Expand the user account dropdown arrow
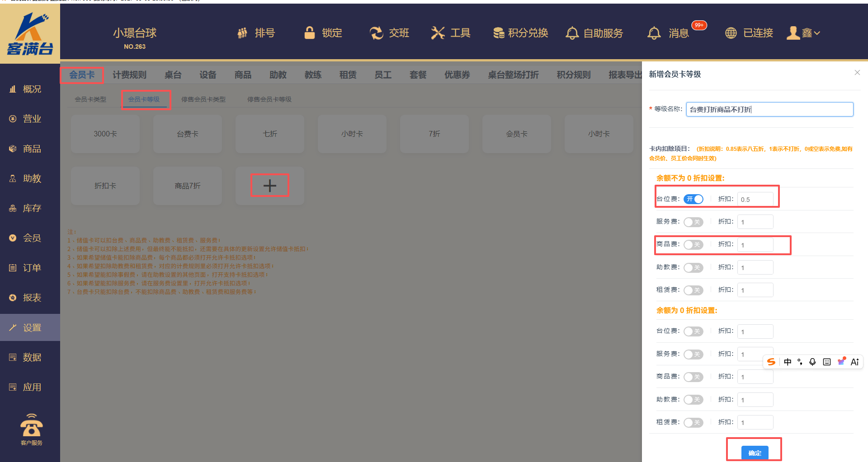868x462 pixels. coord(817,33)
